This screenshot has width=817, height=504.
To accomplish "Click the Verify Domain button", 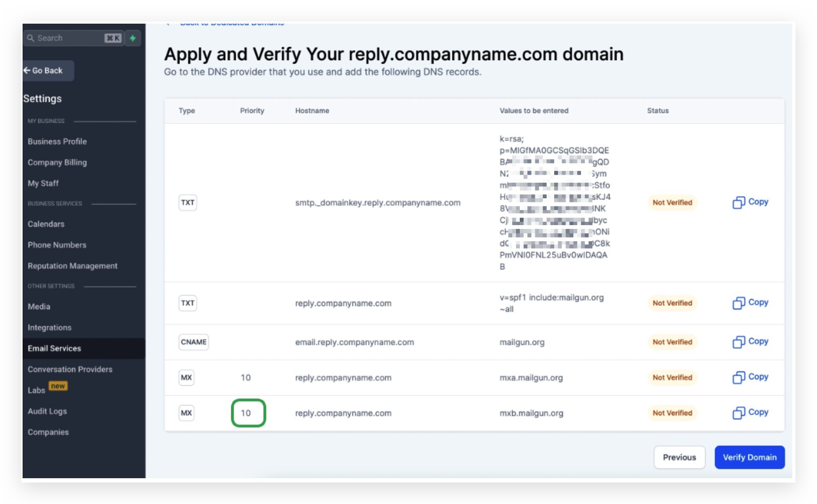I will click(x=749, y=457).
